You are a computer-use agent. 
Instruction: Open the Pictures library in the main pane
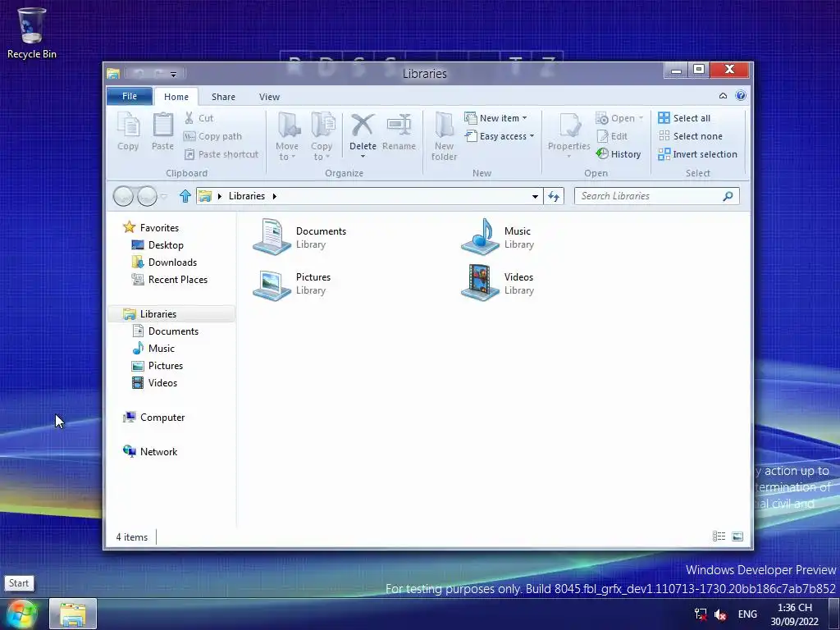(293, 283)
